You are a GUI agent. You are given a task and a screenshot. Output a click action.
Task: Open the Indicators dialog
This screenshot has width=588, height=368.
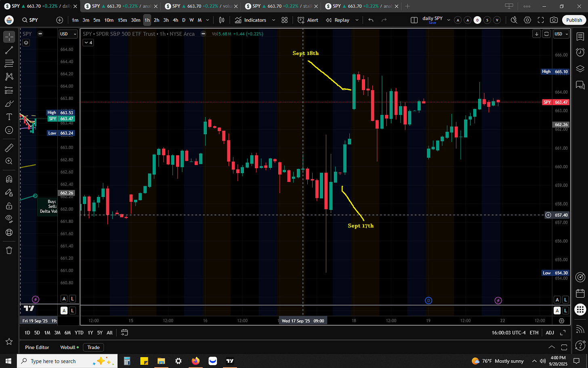coord(250,20)
